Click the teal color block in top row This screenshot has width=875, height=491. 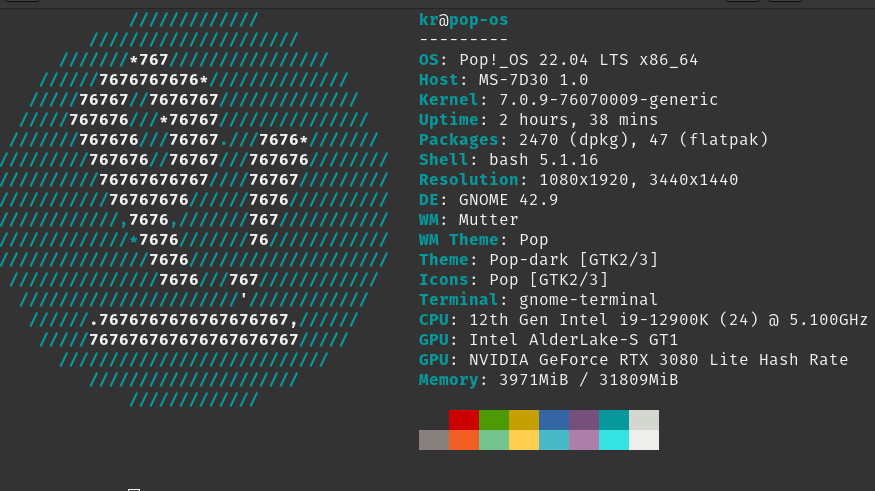point(614,420)
